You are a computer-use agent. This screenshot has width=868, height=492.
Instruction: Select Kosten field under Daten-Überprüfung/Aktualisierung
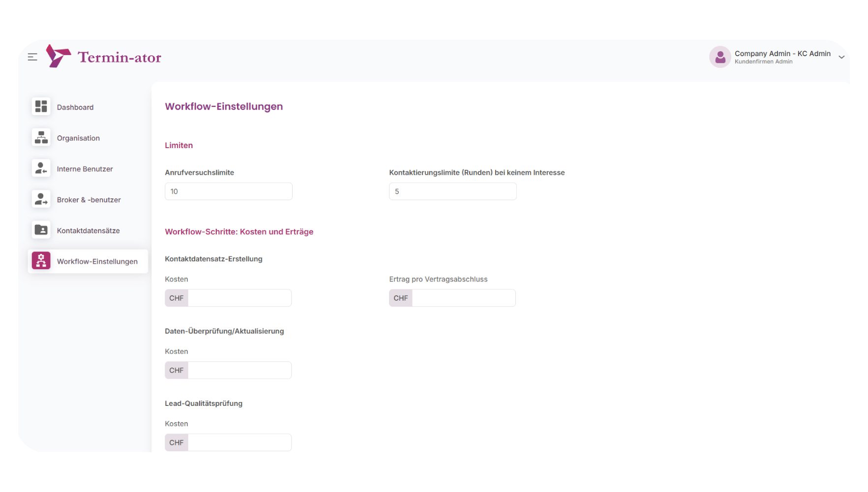pyautogui.click(x=239, y=370)
